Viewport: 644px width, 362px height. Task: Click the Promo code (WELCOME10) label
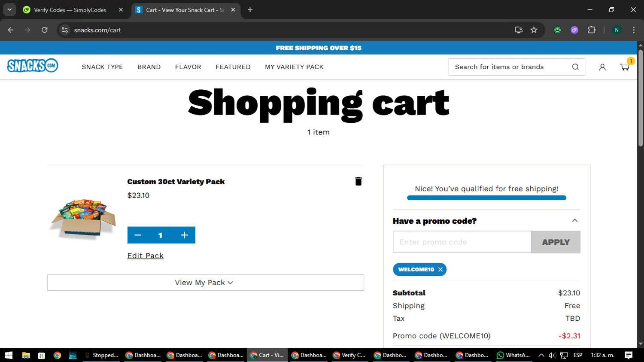441,336
